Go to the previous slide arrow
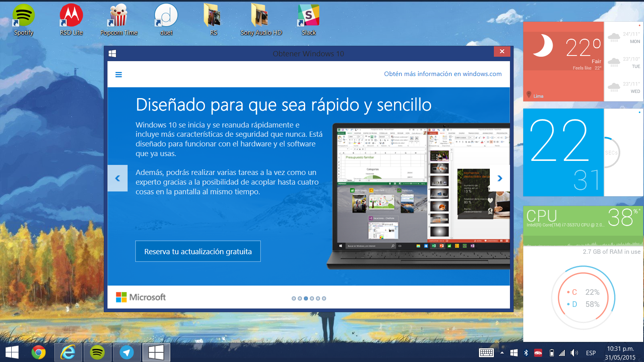 tap(118, 178)
